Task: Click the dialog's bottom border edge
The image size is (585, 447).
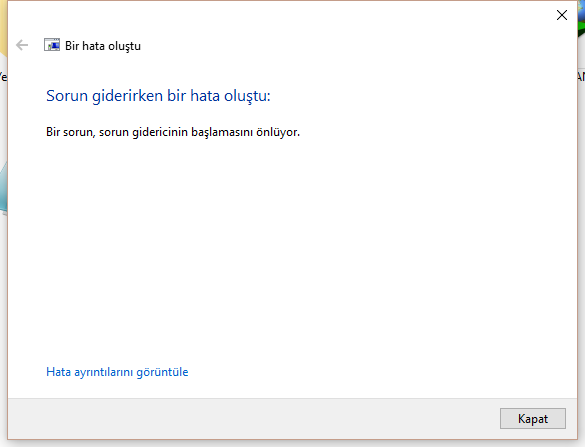Action: pos(292,439)
